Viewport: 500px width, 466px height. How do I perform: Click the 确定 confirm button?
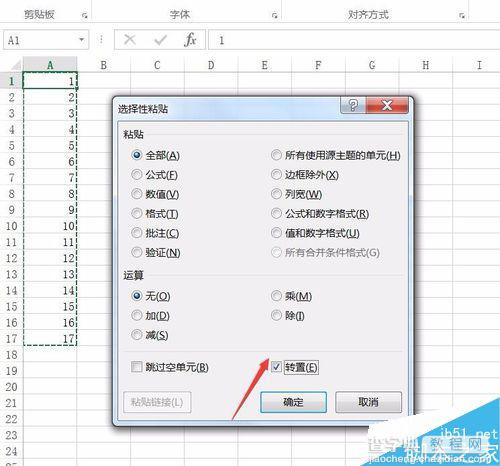pos(293,402)
